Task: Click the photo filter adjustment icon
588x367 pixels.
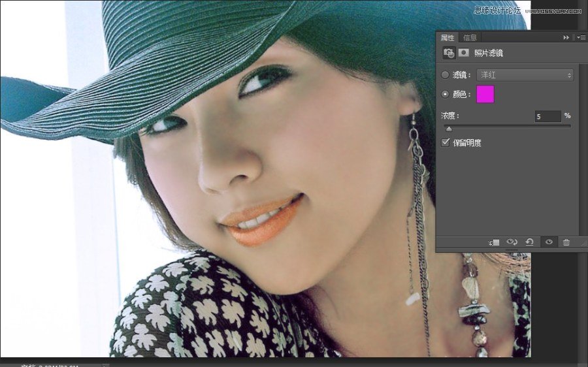Action: [448, 53]
